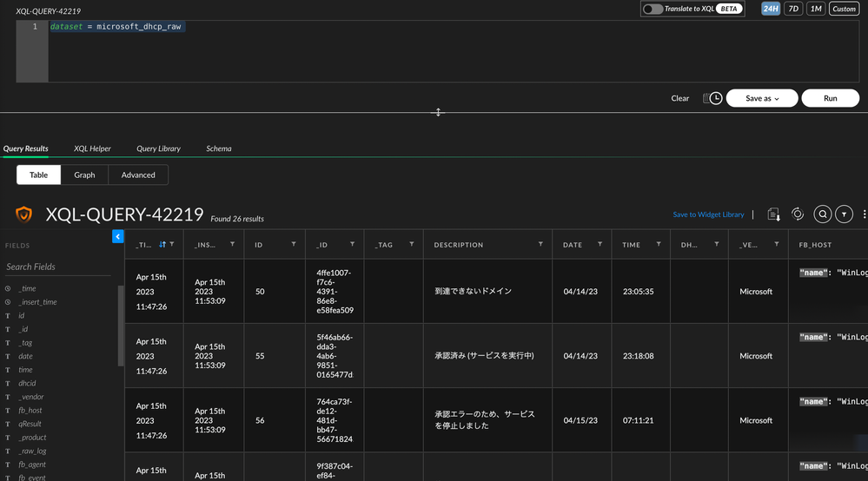Open the search magnifier in results toolbar
Viewport: 868px width, 481px height.
pos(822,214)
